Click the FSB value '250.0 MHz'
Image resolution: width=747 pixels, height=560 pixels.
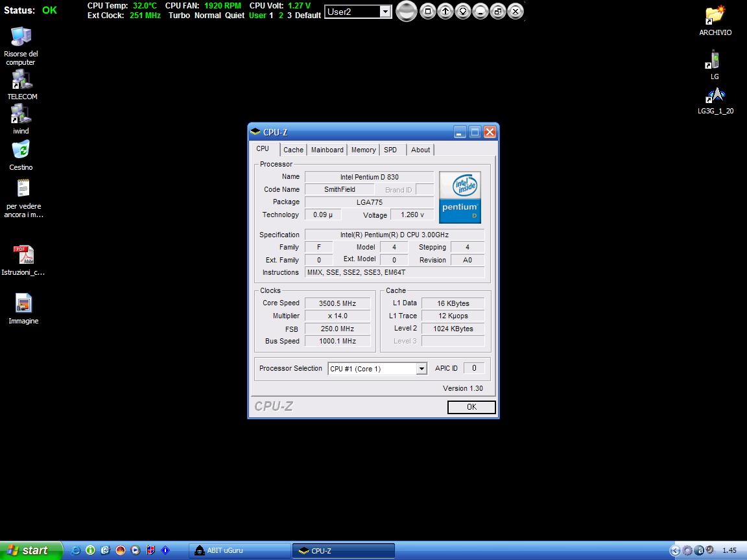point(337,329)
